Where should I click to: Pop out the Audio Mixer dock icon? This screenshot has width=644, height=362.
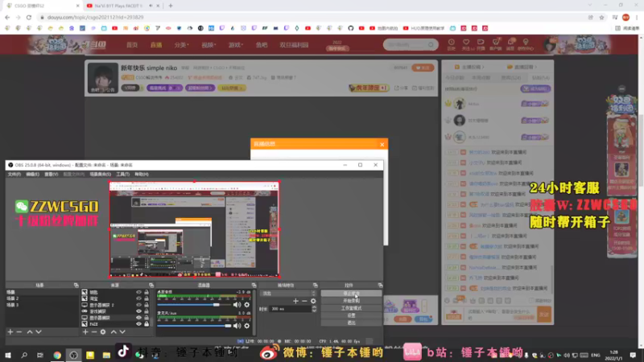pos(254,286)
